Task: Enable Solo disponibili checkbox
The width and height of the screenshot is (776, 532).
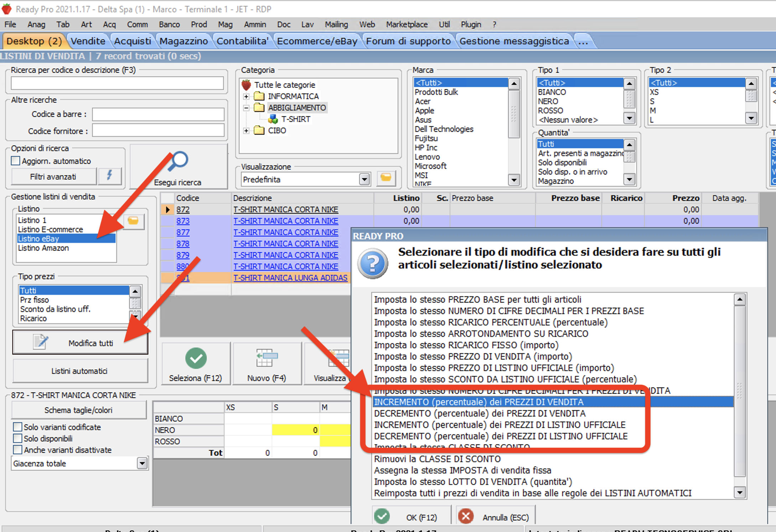Action: [x=17, y=438]
